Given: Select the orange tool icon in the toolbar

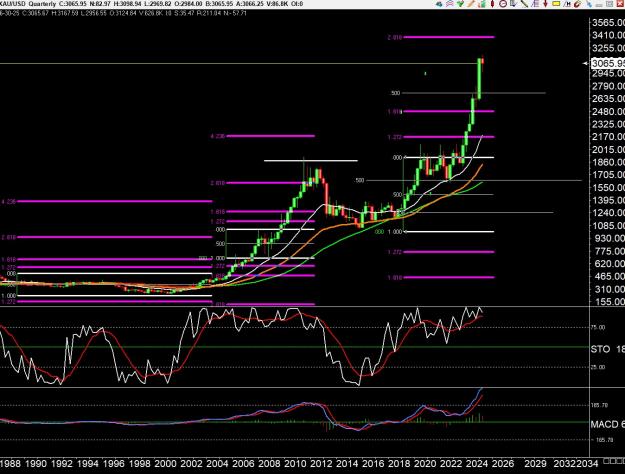Looking at the screenshot, I should (471, 4).
